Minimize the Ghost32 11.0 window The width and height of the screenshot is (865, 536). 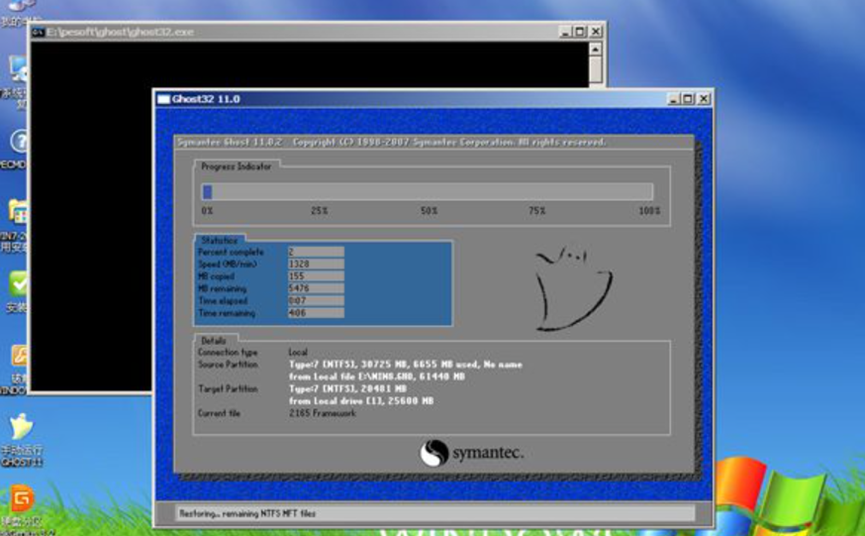[x=673, y=99]
